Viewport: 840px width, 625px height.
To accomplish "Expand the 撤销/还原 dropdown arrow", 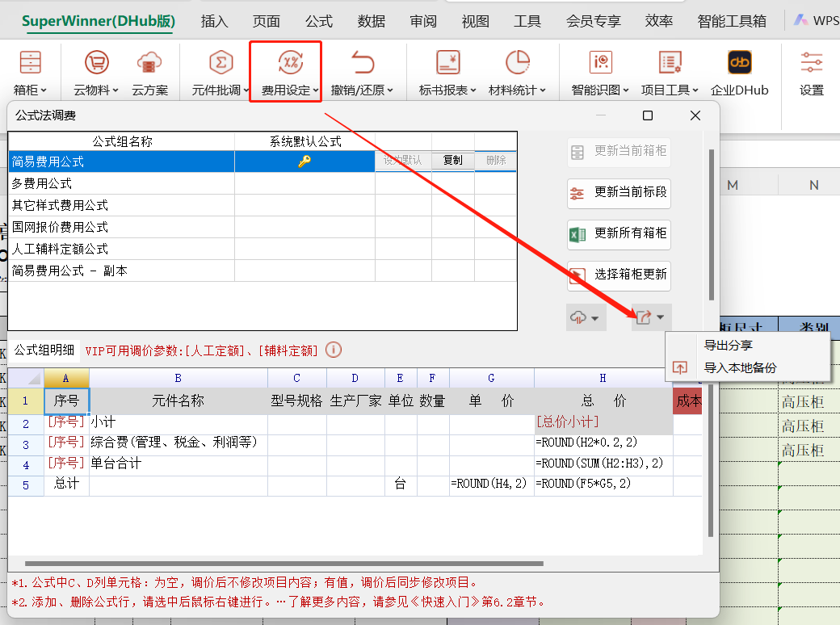I will click(390, 90).
